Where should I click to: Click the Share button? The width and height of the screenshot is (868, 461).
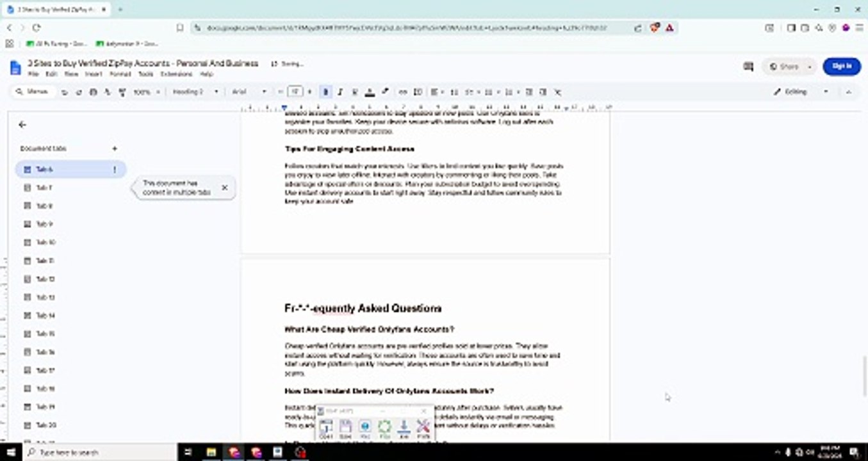pos(784,67)
